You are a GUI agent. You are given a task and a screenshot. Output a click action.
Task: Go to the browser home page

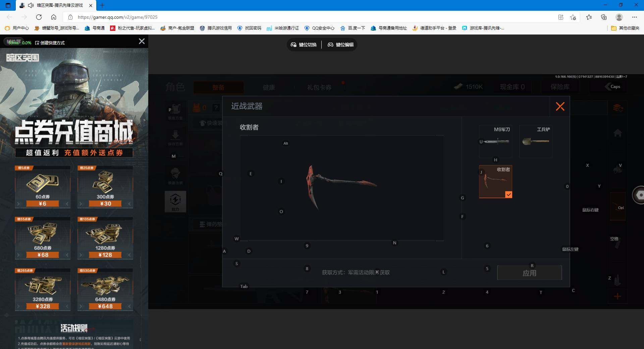point(54,17)
